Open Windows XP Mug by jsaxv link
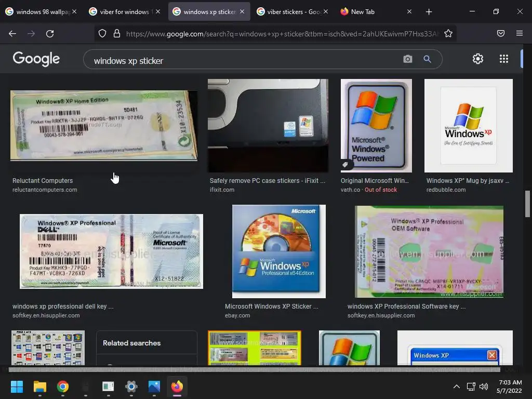The width and height of the screenshot is (532, 399). coord(468,180)
